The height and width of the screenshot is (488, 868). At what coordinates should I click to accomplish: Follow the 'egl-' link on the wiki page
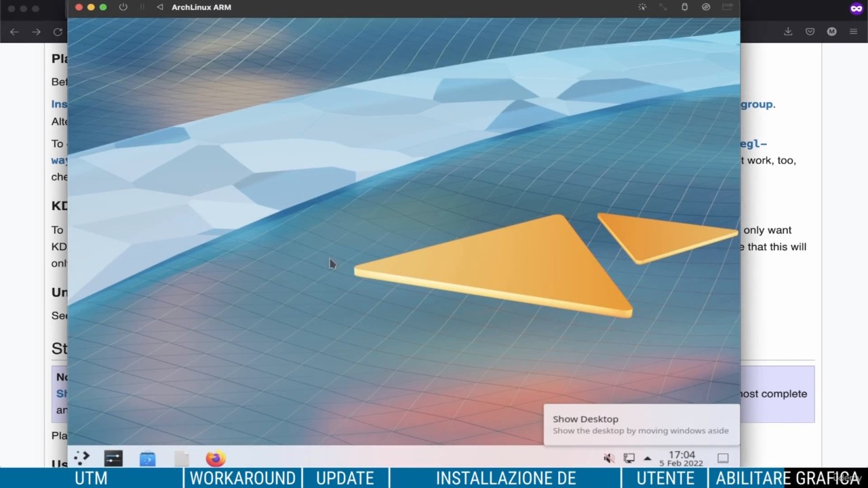(x=754, y=144)
